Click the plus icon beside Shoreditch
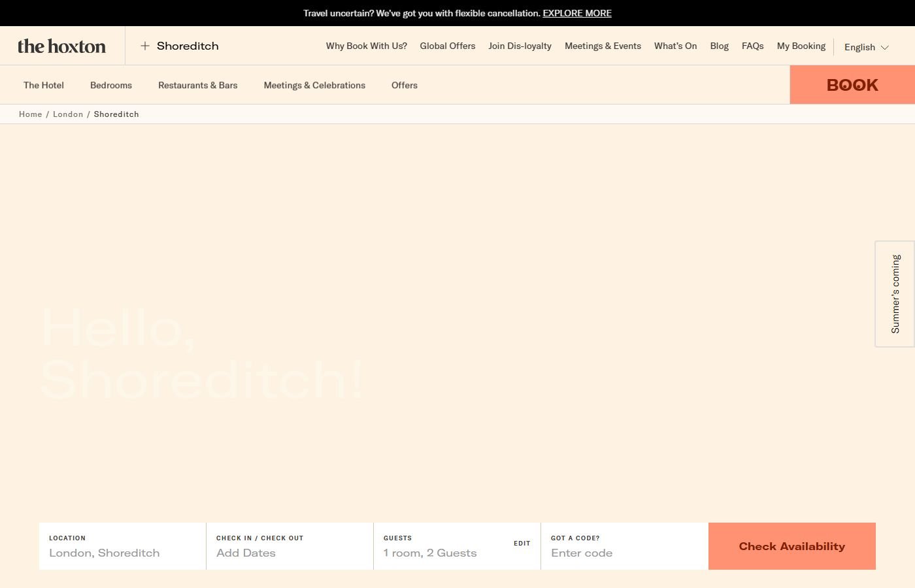Image resolution: width=915 pixels, height=588 pixels. [145, 46]
